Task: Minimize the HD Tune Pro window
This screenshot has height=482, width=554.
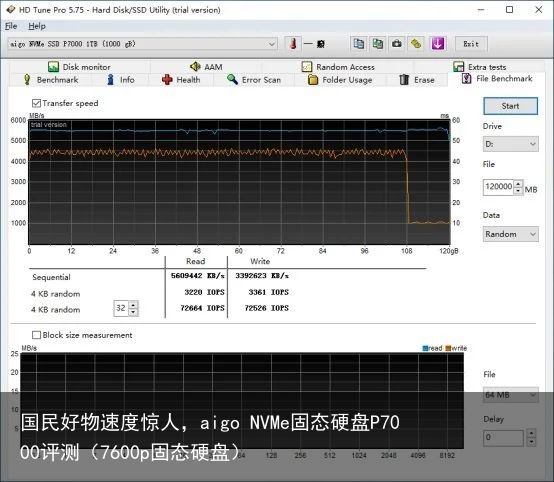Action: coord(481,10)
